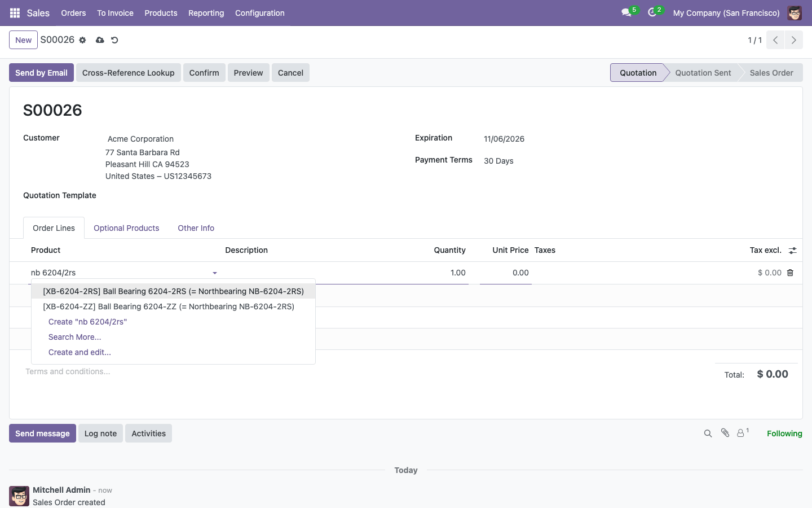Open attachments with the paperclip icon

click(x=725, y=433)
